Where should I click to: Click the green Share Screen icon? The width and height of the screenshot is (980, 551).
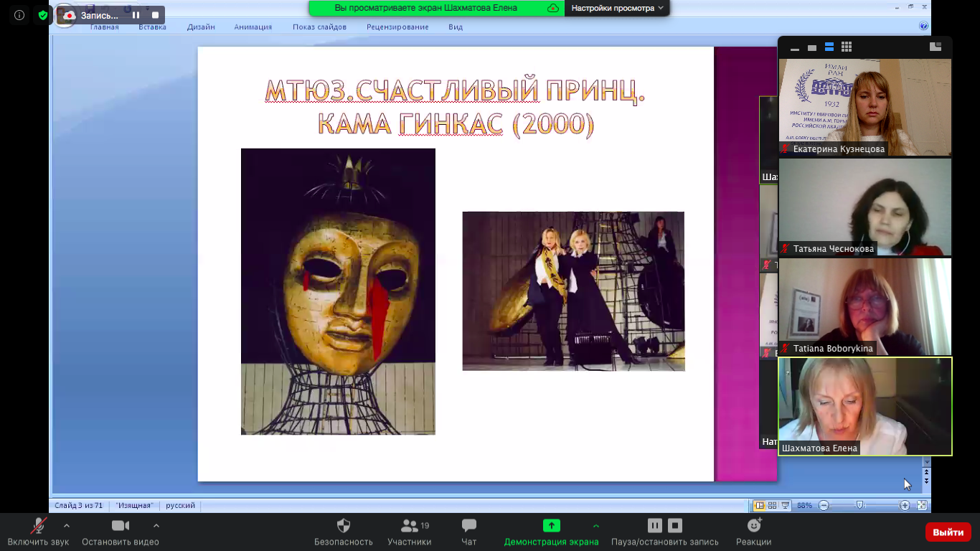pyautogui.click(x=551, y=525)
